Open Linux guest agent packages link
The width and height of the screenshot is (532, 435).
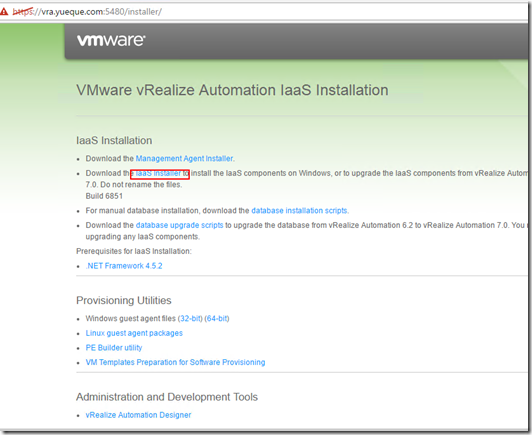134,333
